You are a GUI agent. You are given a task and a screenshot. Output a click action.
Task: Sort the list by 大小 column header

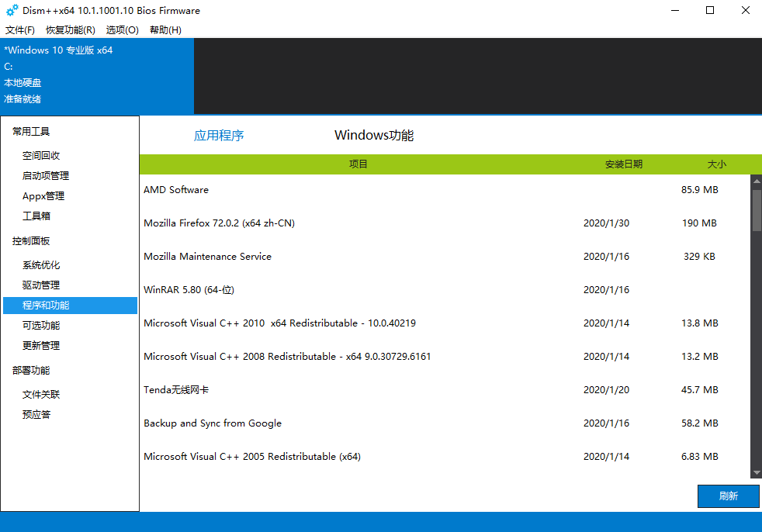(715, 164)
